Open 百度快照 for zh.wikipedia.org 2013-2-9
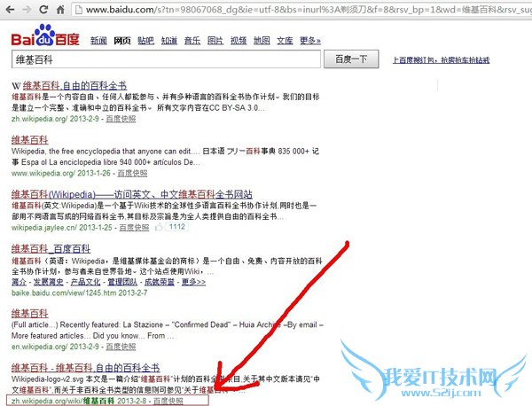The image size is (532, 406). click(x=121, y=119)
